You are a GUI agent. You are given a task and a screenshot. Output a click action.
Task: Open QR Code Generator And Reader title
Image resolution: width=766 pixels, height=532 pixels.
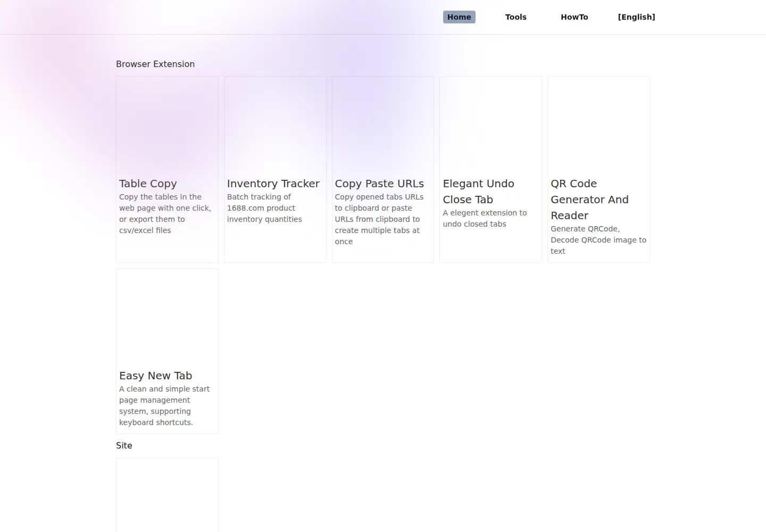[589, 199]
